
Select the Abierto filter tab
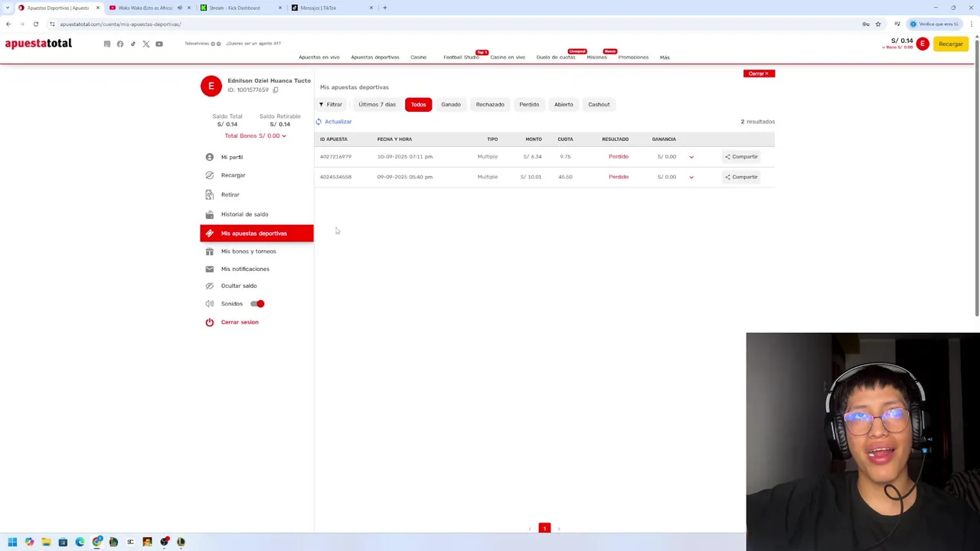(x=563, y=104)
